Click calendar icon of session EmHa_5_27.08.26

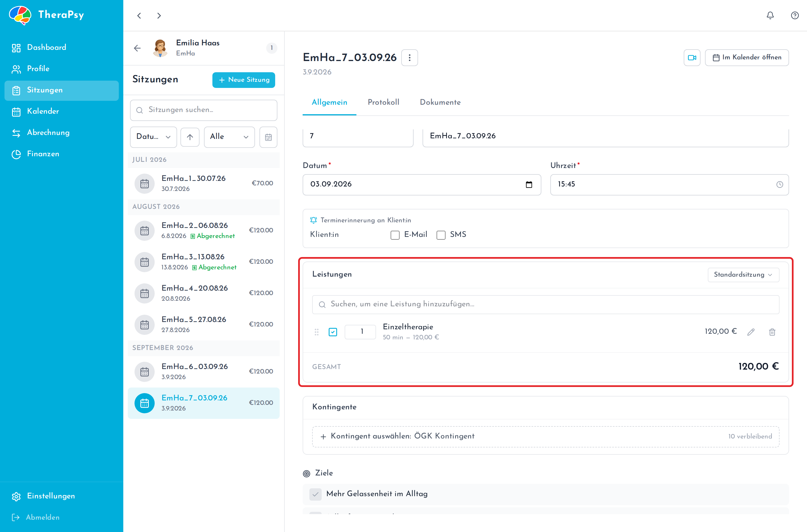pos(145,325)
